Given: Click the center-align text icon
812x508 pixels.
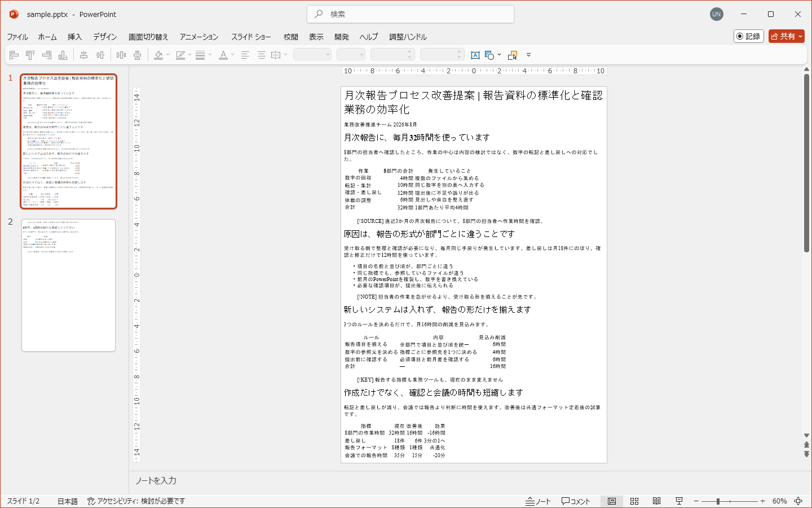Looking at the screenshot, I should pyautogui.click(x=261, y=55).
